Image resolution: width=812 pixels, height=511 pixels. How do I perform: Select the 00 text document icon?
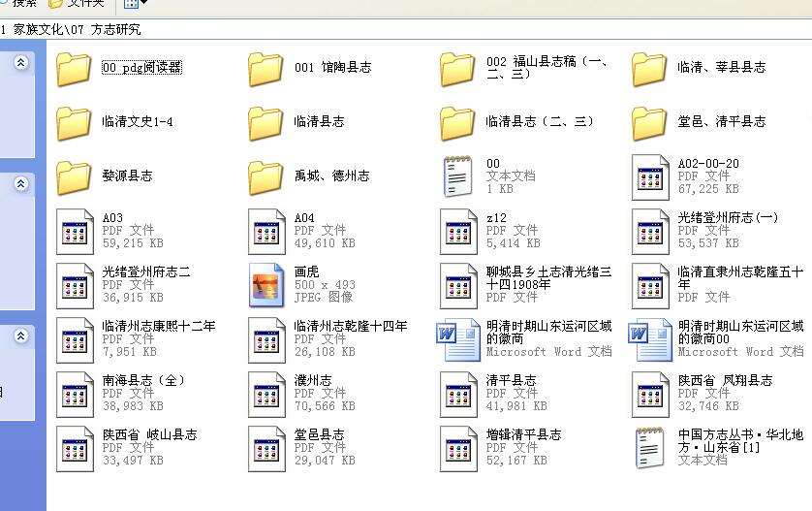click(457, 176)
